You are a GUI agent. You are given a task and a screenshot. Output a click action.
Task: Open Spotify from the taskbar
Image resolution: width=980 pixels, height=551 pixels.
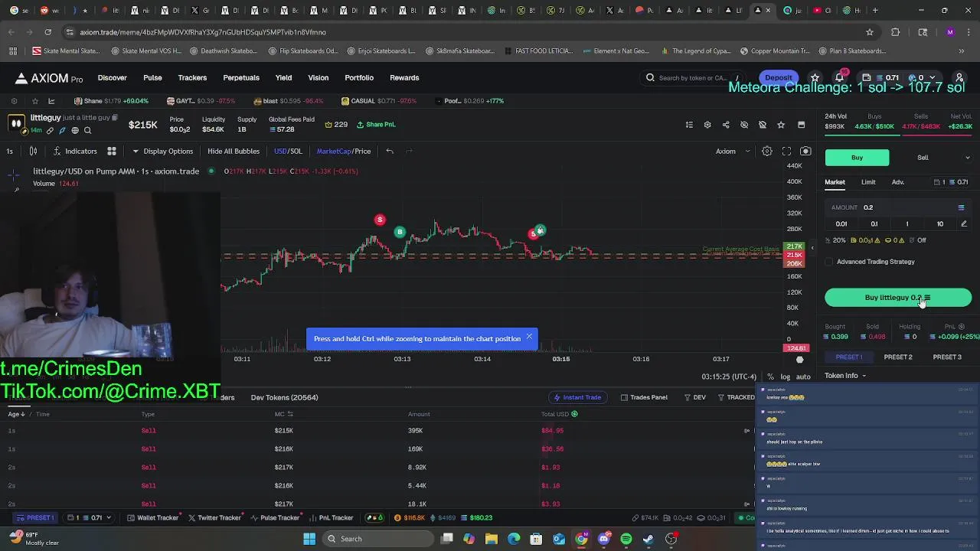coord(626,539)
